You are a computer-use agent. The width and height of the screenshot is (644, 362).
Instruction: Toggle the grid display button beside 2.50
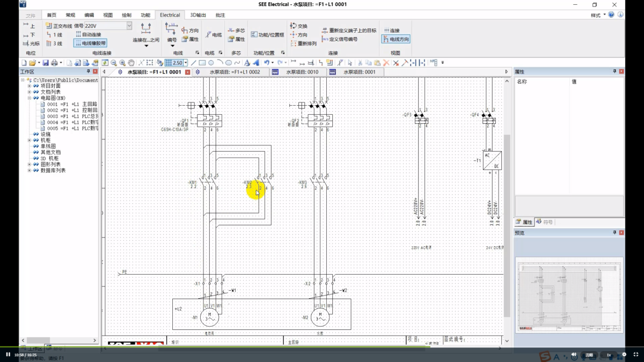[x=168, y=63]
